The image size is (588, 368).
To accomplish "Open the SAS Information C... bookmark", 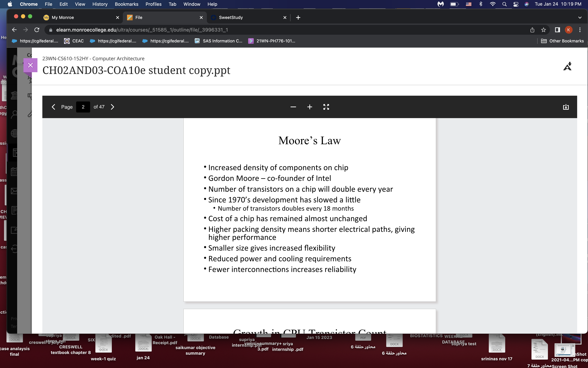I will click(x=219, y=41).
